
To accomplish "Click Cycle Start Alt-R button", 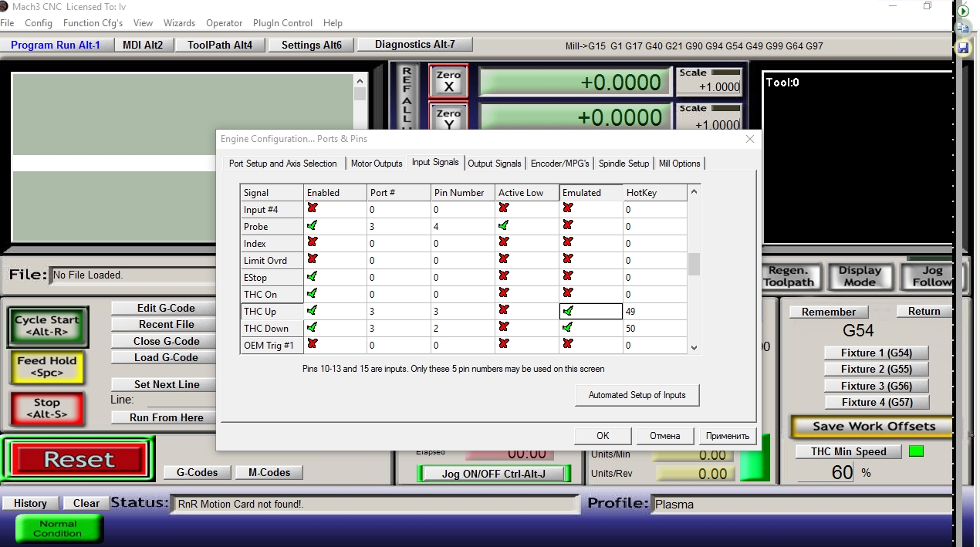I will click(x=47, y=326).
